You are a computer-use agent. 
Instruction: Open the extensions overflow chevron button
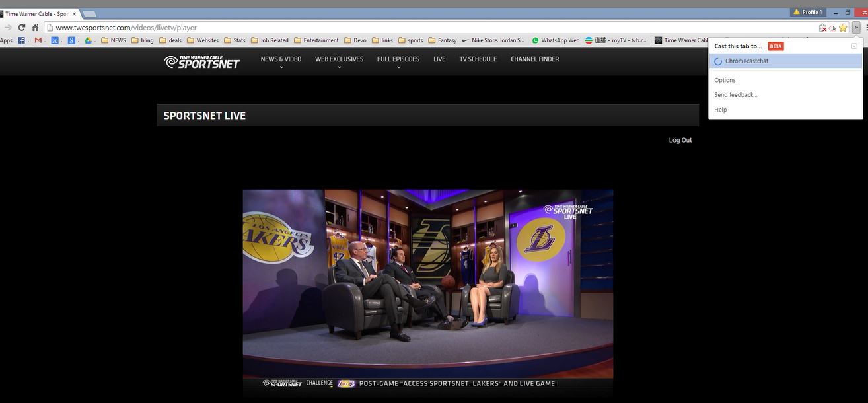[856, 28]
